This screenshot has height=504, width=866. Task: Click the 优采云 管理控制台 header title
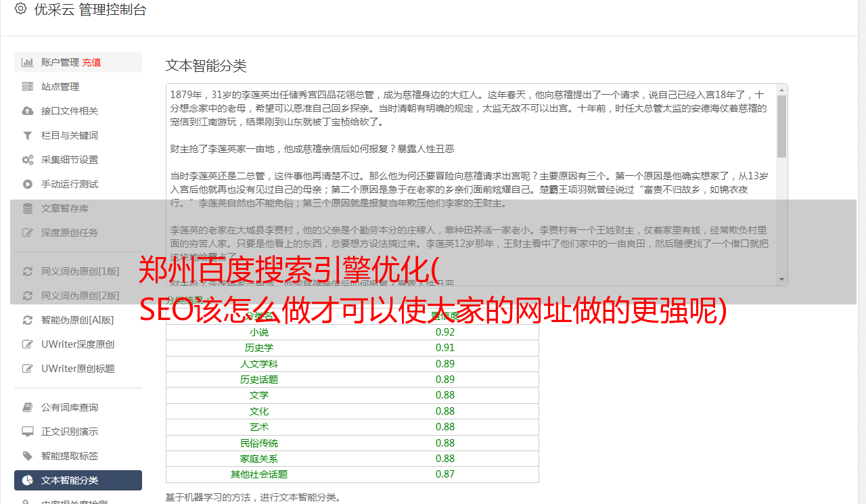(90, 9)
